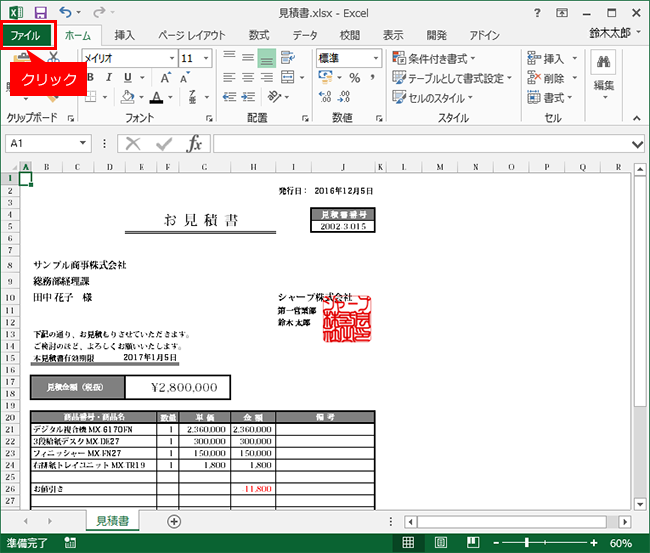
Task: Open セルのスタイル cell styles menu
Action: pos(432,98)
